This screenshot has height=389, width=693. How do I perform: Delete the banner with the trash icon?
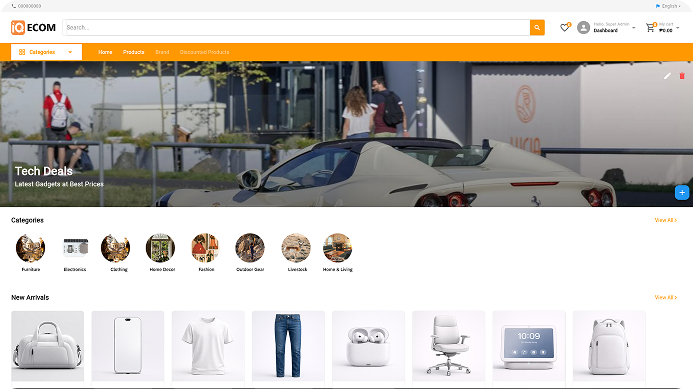click(682, 76)
